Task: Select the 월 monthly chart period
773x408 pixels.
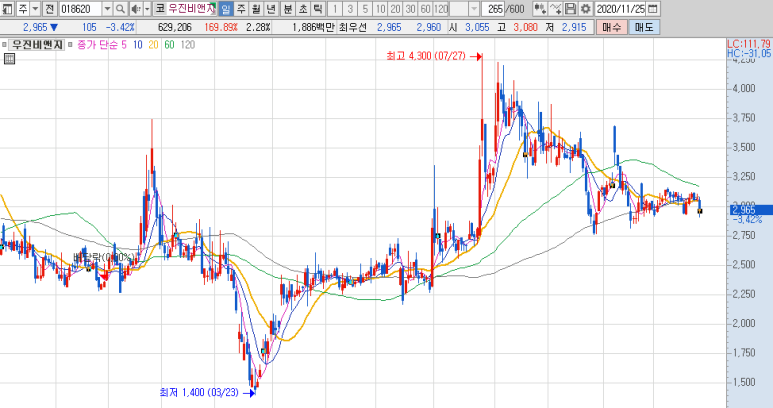Action: tap(256, 8)
